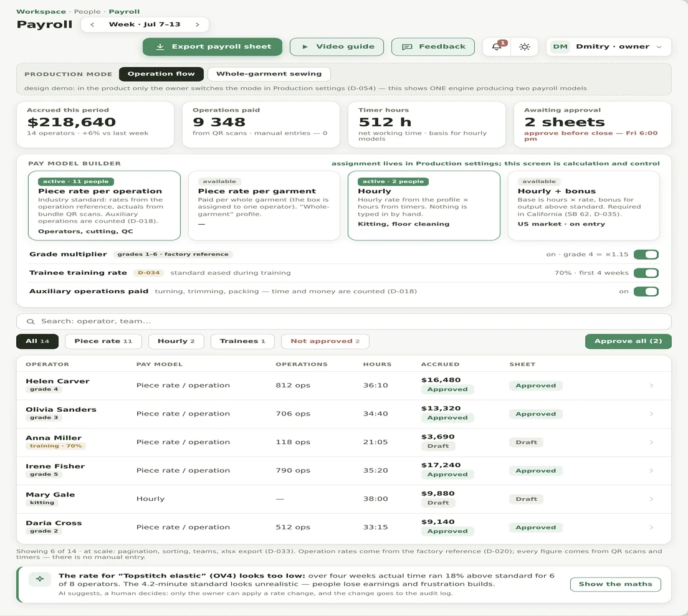Image resolution: width=688 pixels, height=616 pixels.
Task: Click the Operations paid 9 348 card
Action: point(261,125)
